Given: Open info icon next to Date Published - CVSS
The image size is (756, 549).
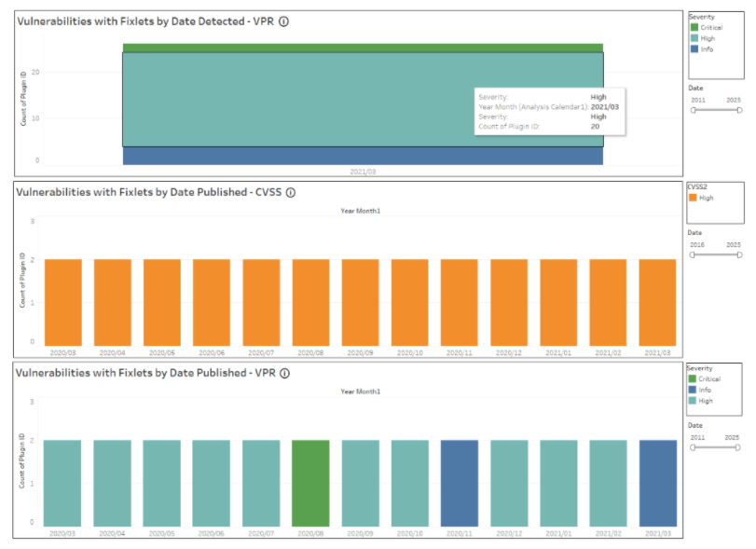Looking at the screenshot, I should 291,193.
